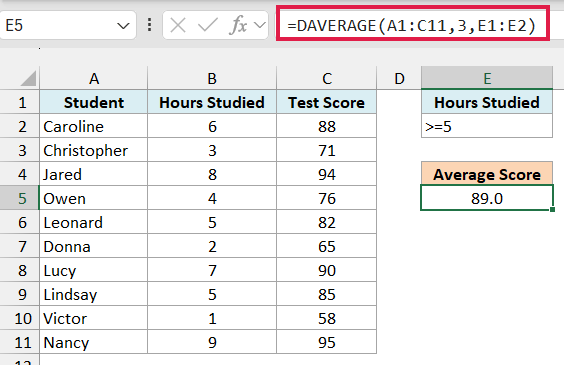Click into the DAVERAGE formula bar
This screenshot has width=564, height=365.
pos(413,26)
